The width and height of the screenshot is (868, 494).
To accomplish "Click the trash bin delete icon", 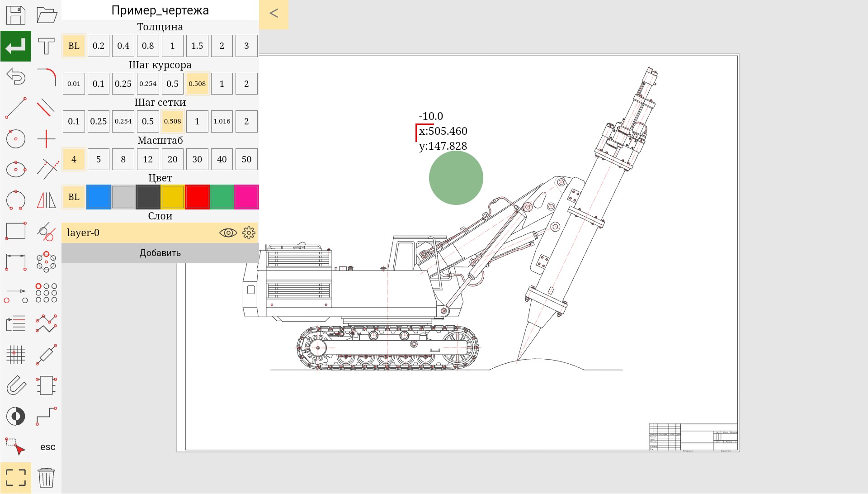I will coord(46,478).
